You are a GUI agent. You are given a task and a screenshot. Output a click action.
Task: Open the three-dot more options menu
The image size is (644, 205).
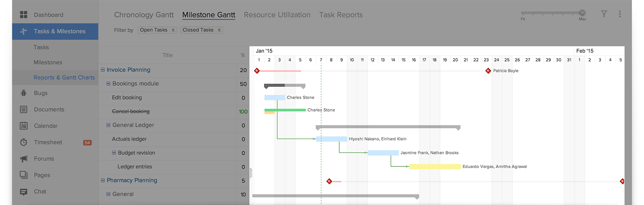click(x=619, y=14)
